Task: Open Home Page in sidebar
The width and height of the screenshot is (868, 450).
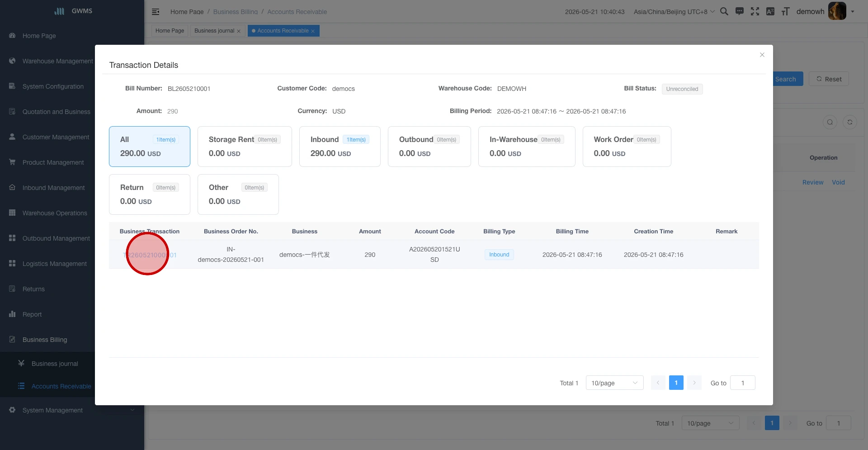Action: pyautogui.click(x=39, y=36)
